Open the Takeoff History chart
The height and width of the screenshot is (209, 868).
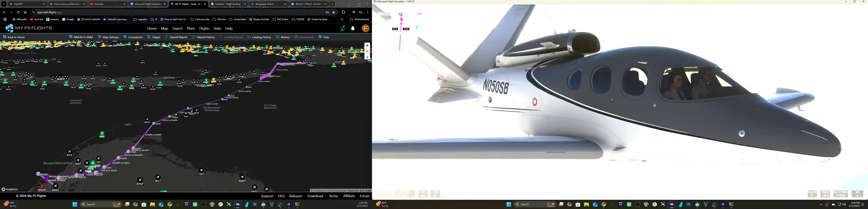[x=203, y=37]
